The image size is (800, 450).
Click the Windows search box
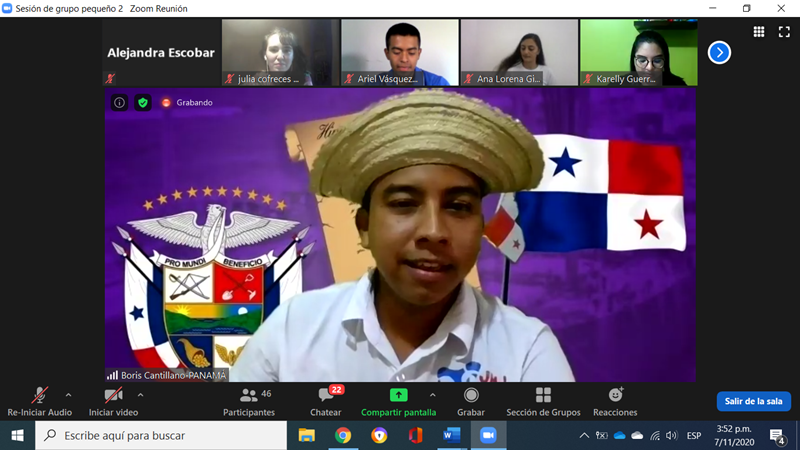click(161, 435)
